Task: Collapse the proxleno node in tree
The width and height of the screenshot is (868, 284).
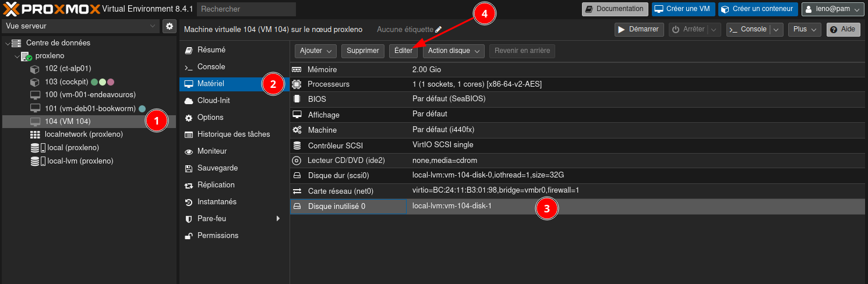Action: click(x=17, y=56)
